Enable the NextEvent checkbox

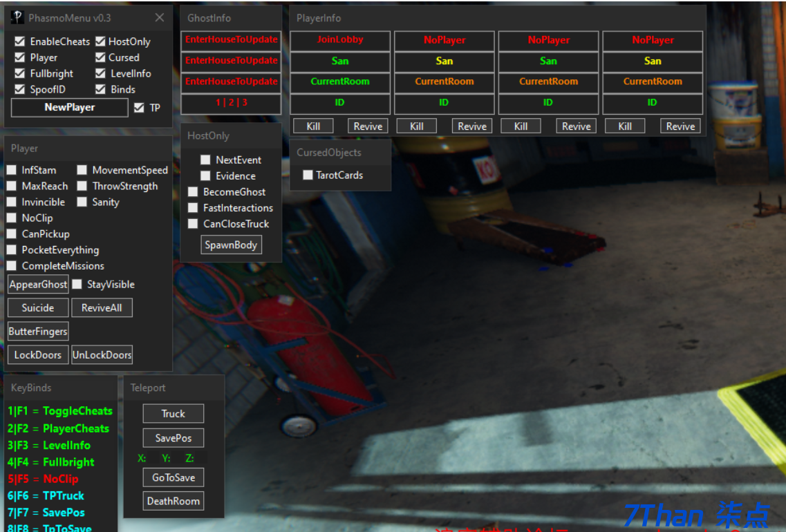[x=205, y=160]
